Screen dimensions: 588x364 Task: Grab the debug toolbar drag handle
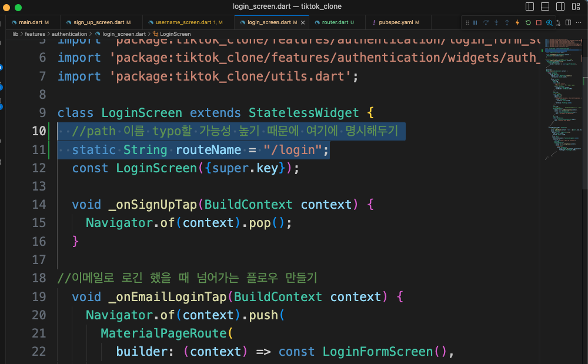(467, 22)
